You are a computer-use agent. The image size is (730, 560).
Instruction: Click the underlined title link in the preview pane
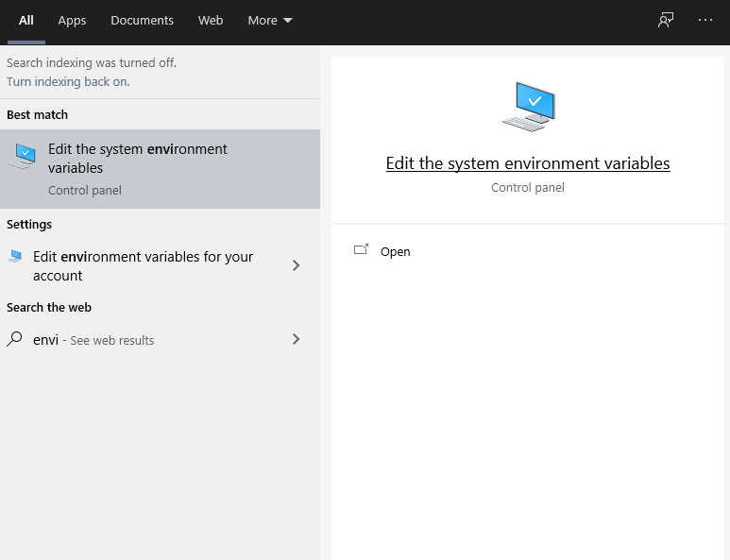click(528, 163)
